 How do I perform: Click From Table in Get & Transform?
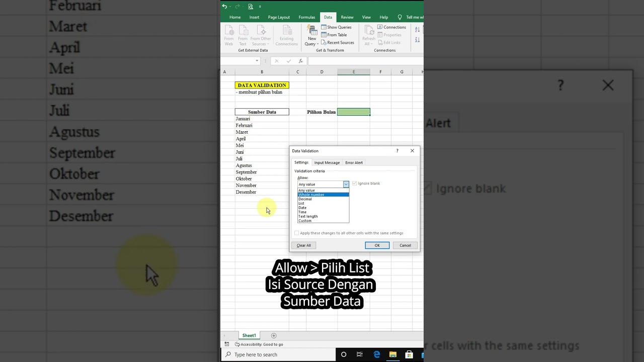[x=334, y=35]
